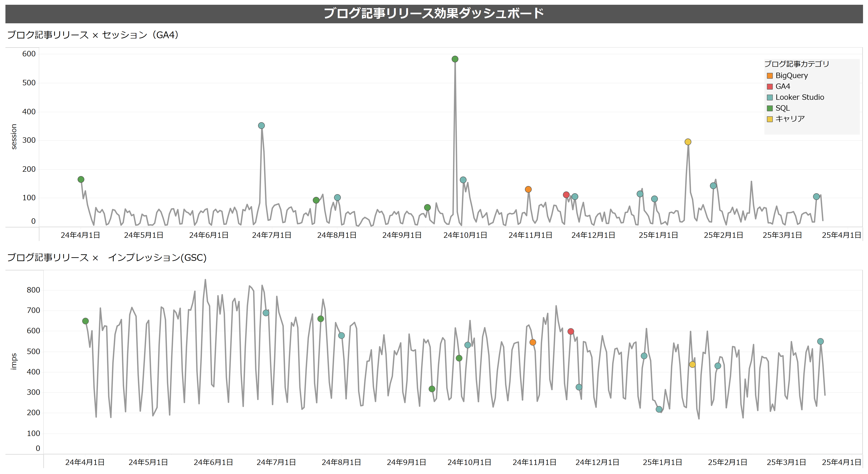Click 25年2月1日 on the impressions chart axis

(728, 462)
